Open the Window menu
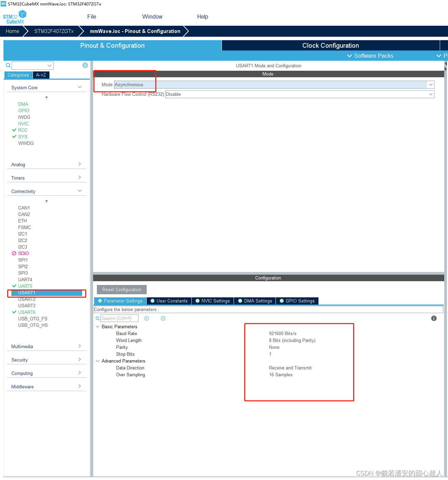Image resolution: width=448 pixels, height=480 pixels. pos(152,16)
